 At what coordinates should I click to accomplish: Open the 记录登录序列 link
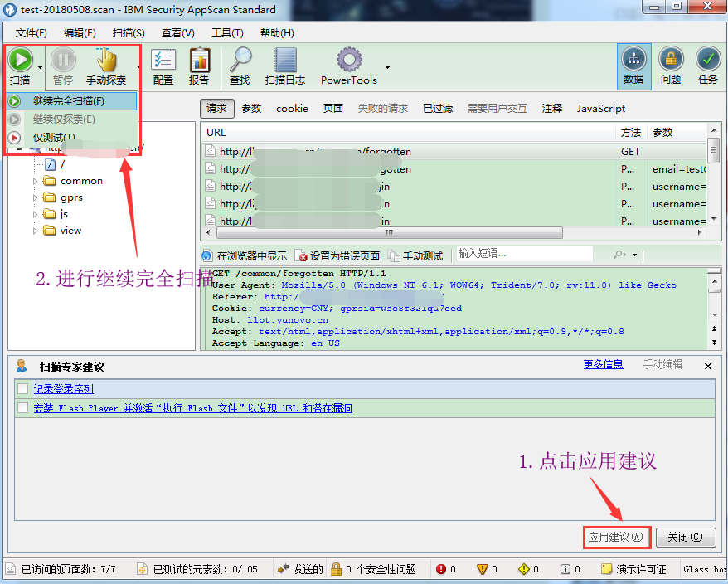(64, 389)
